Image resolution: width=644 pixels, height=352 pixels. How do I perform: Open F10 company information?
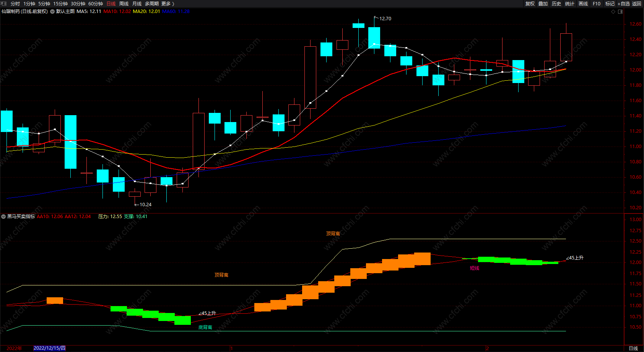597,4
